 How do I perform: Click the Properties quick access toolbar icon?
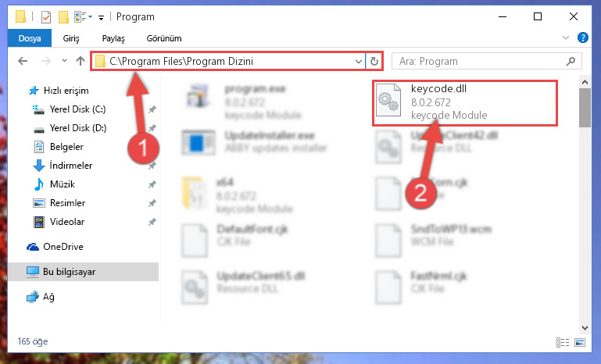[46, 17]
